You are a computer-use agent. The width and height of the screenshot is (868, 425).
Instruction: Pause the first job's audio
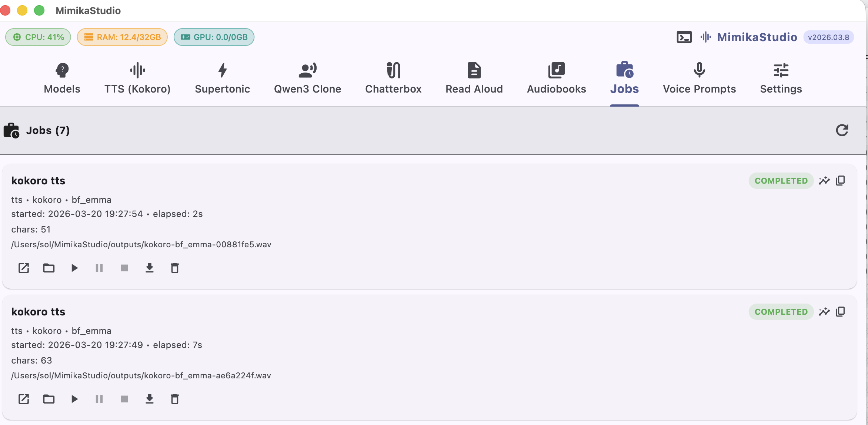coord(99,268)
